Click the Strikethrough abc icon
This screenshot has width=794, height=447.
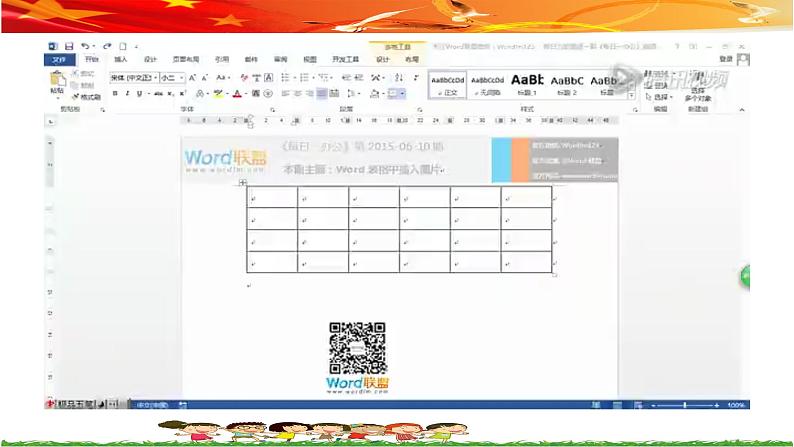pyautogui.click(x=158, y=94)
